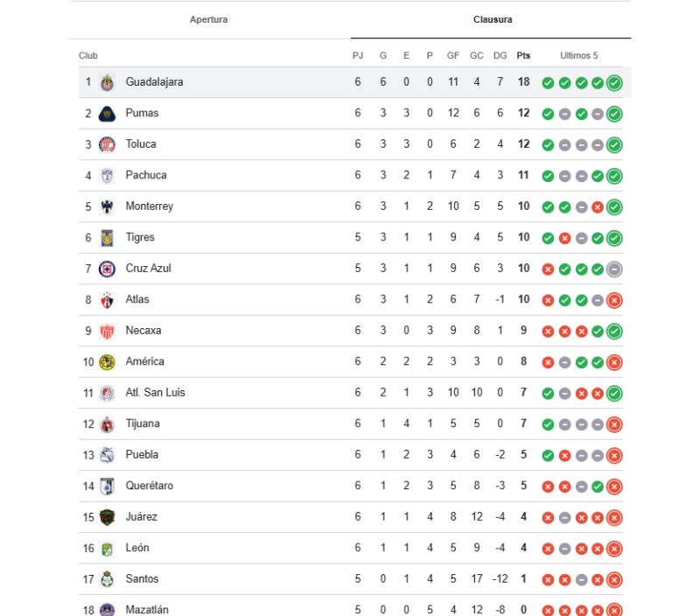Click the Monterrey club badge

(107, 206)
